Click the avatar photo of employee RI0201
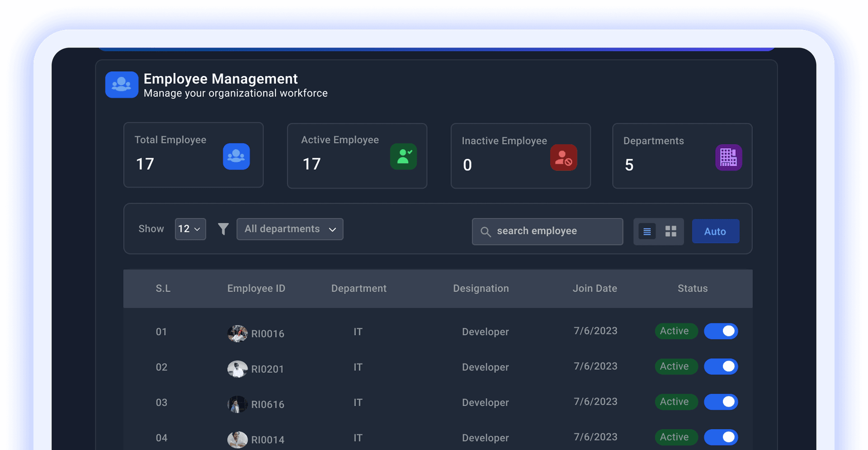Viewport: 868px width, 450px height. [x=237, y=369]
